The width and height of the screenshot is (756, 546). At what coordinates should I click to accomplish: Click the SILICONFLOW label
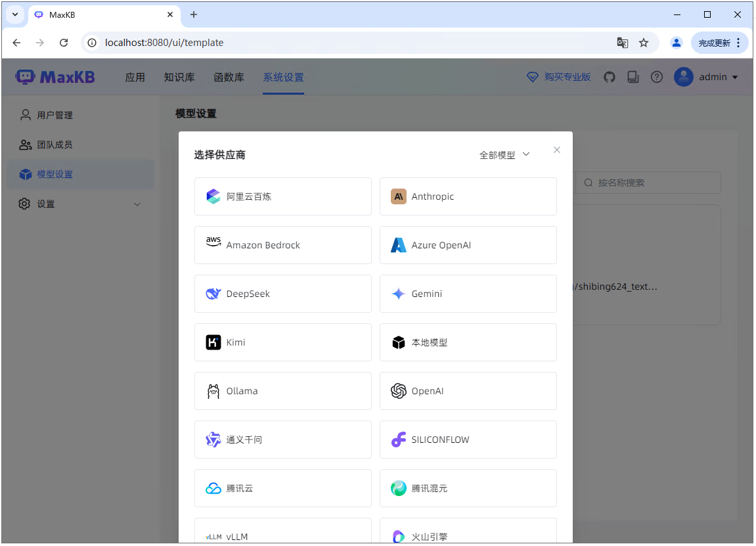(x=440, y=440)
